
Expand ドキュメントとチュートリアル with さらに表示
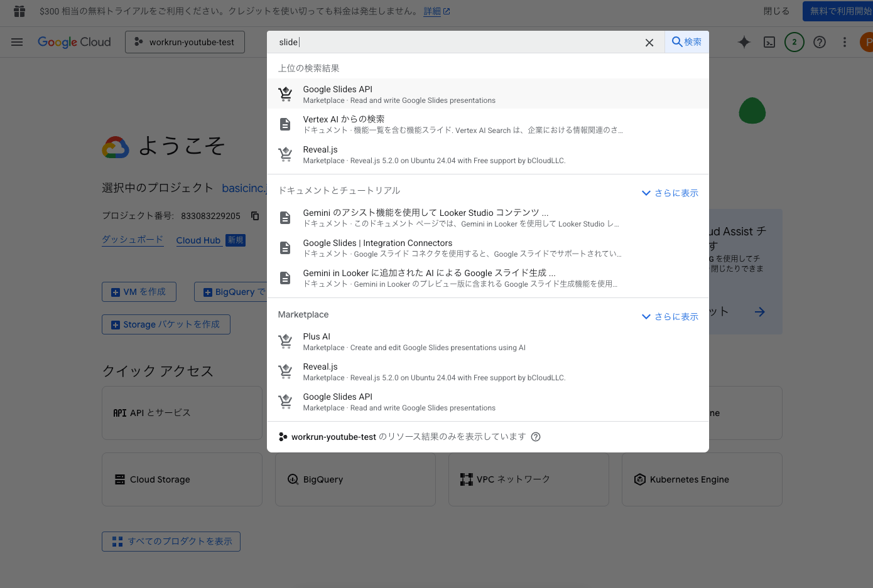point(670,193)
